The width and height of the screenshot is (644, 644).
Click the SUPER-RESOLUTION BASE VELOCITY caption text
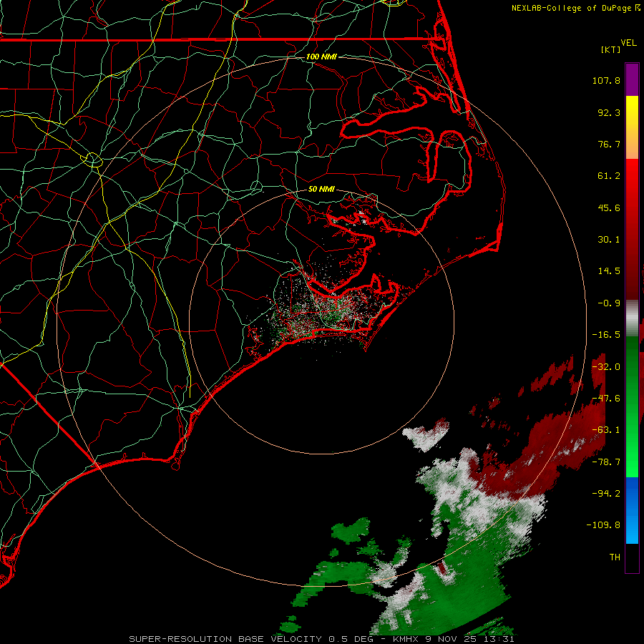click(x=225, y=639)
